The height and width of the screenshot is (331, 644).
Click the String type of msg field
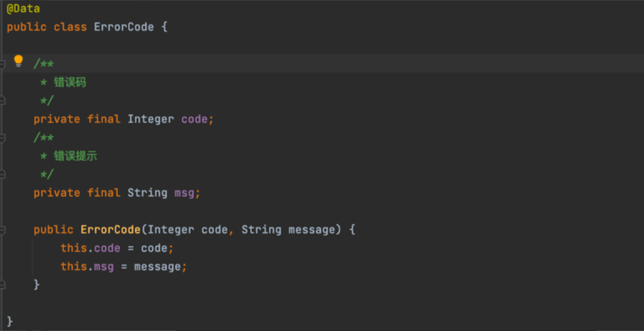(x=147, y=193)
